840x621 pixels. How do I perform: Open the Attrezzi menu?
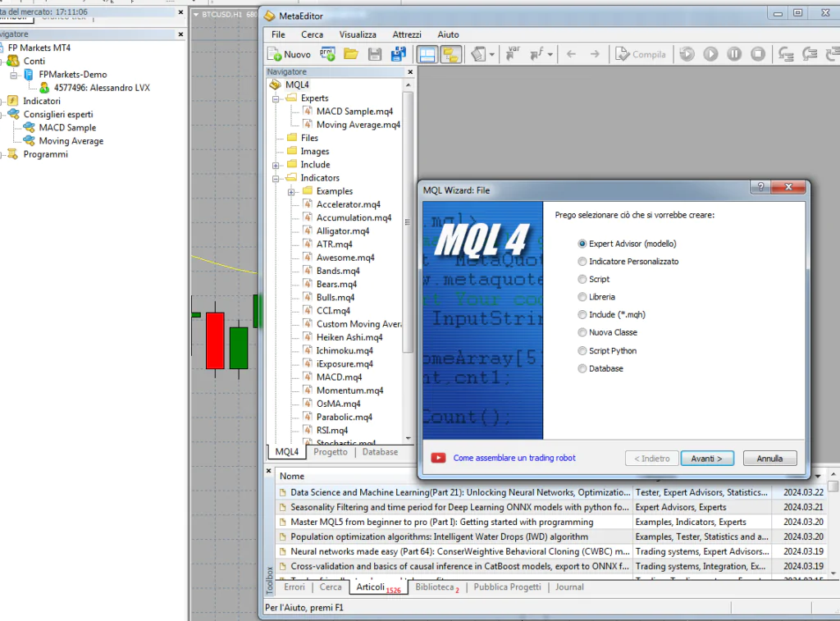[x=407, y=34]
